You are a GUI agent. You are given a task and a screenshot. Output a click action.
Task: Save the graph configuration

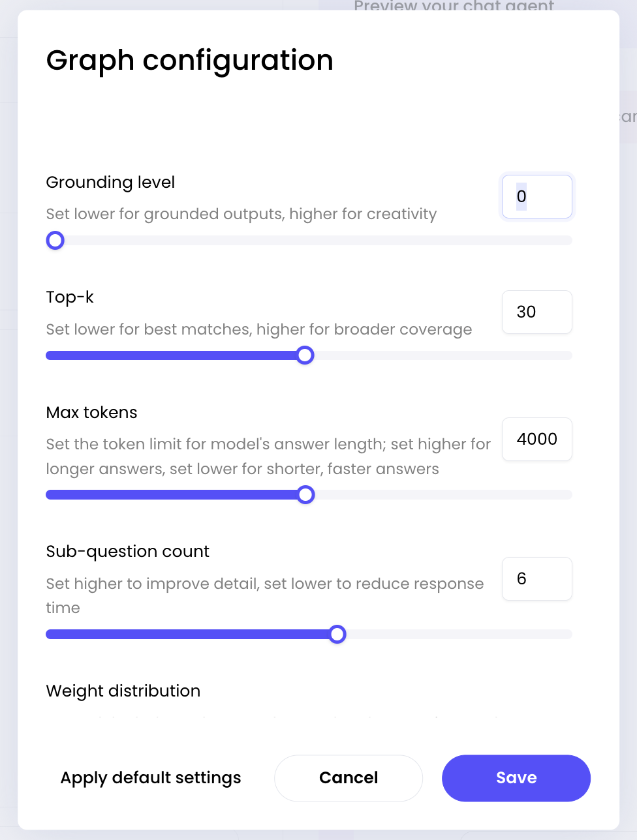(x=516, y=778)
